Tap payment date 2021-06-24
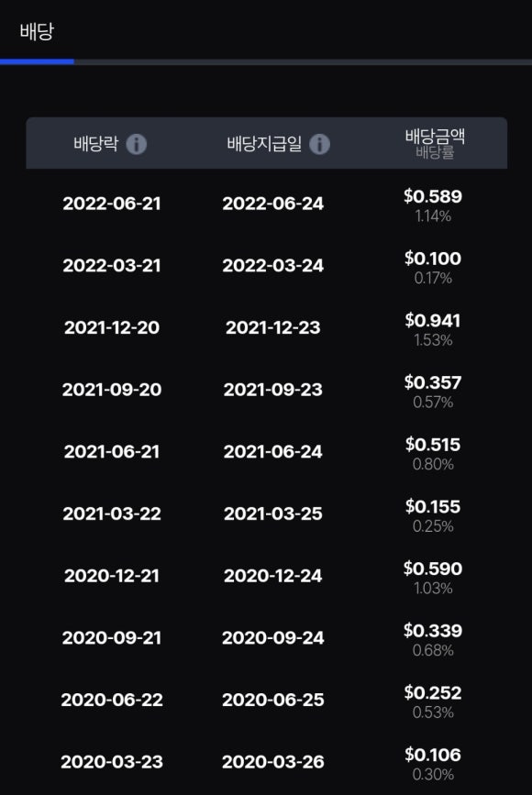 coord(272,452)
